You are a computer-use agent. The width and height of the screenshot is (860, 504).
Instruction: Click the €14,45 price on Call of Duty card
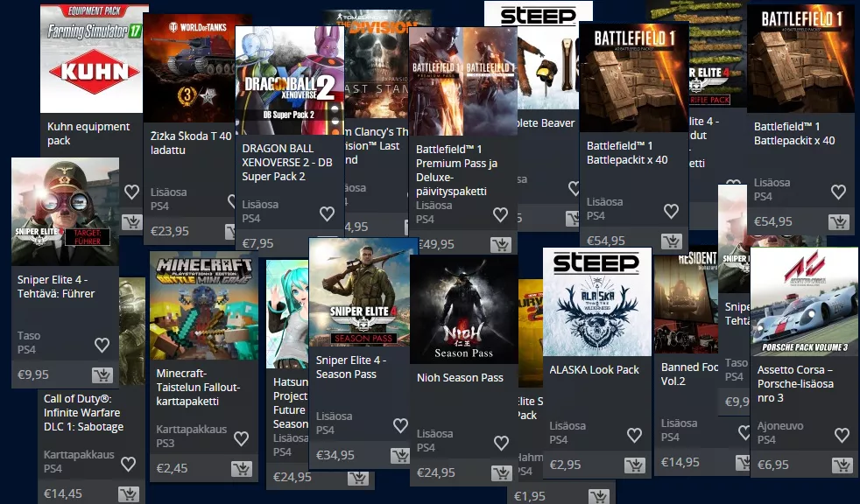coord(63,494)
